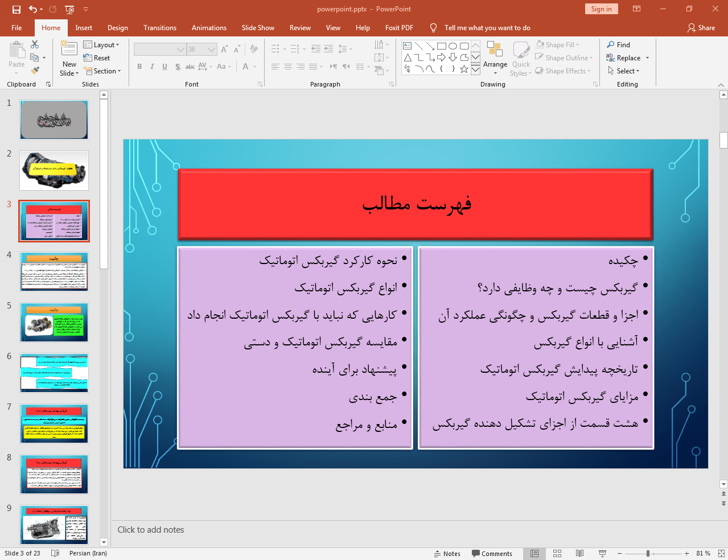Switch to Normal view button

[534, 553]
